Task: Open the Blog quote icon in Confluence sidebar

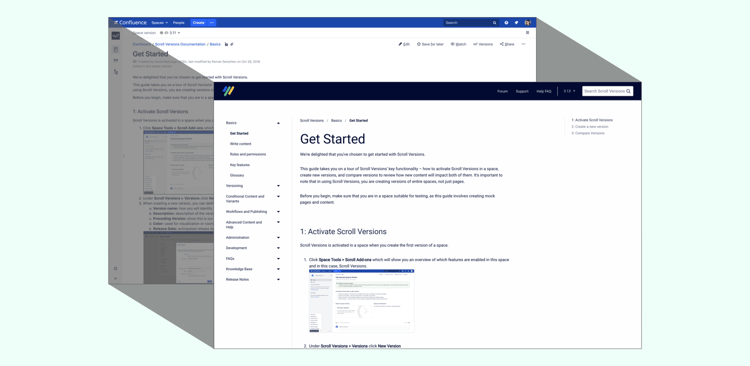Action: pos(116,61)
